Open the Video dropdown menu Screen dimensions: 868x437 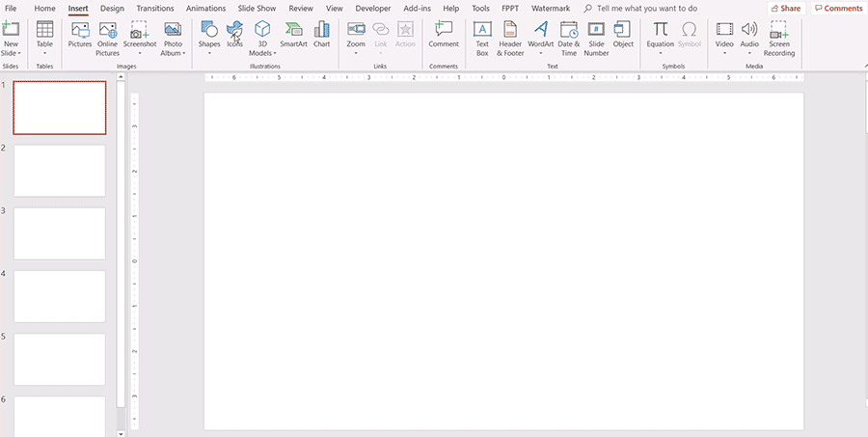[724, 53]
